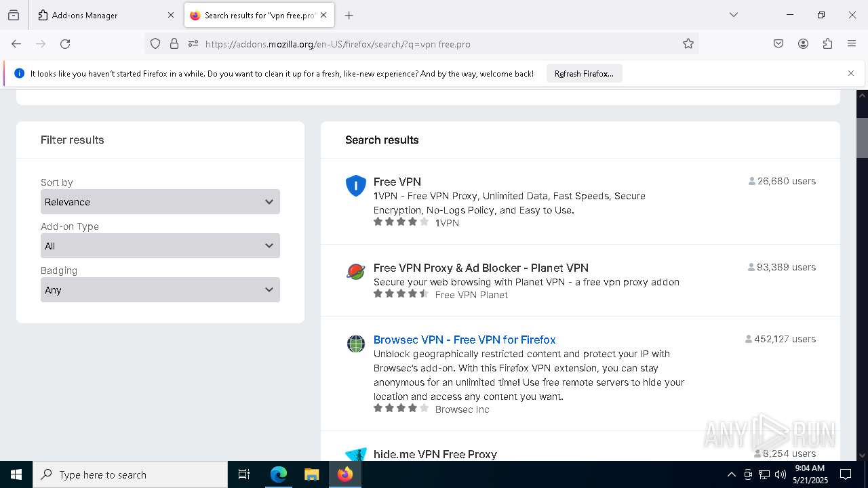Open the Firefox application menu
This screenshot has height=488, width=868.
tap(852, 44)
